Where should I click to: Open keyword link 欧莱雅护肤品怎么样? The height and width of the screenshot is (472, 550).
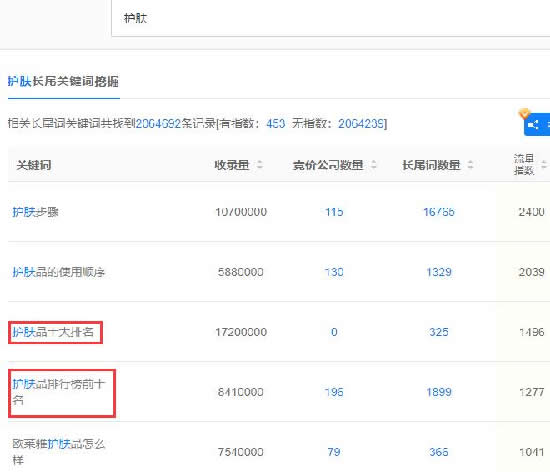tap(59, 452)
